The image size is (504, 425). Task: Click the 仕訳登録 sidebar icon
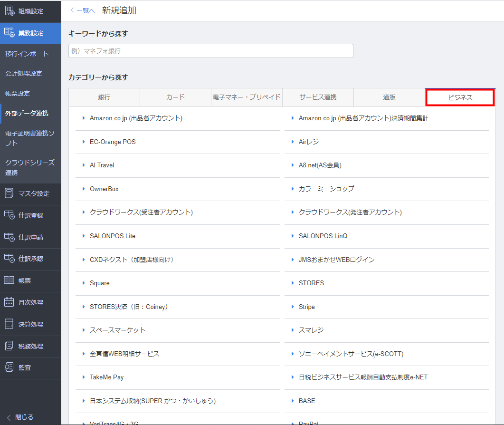[10, 215]
